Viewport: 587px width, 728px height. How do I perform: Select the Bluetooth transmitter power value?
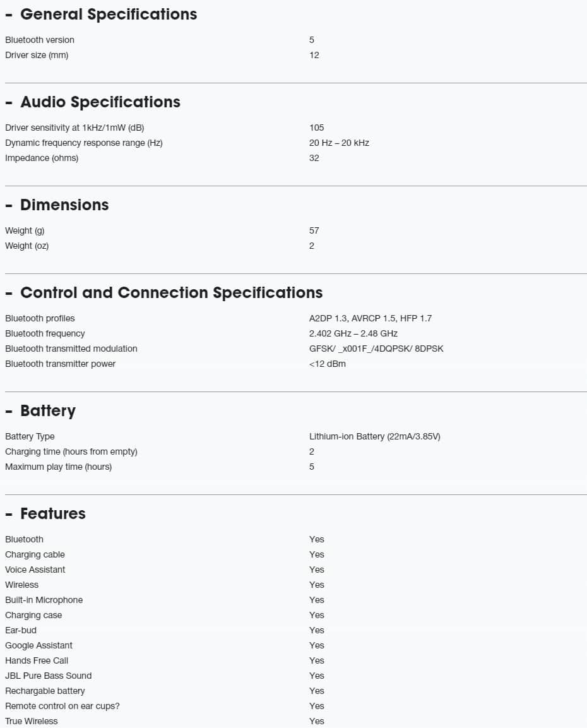coord(327,364)
